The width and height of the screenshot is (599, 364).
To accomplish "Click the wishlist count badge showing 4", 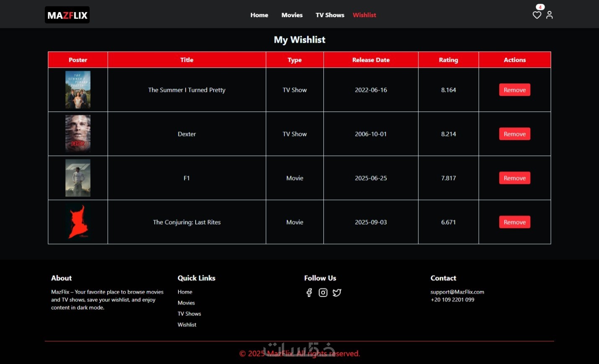I will (x=540, y=7).
